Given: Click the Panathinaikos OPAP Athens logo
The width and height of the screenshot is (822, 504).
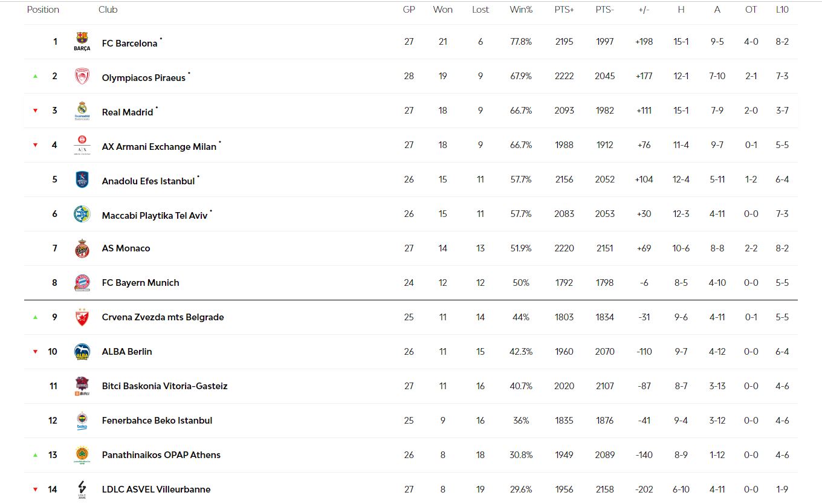Looking at the screenshot, I should (82, 455).
